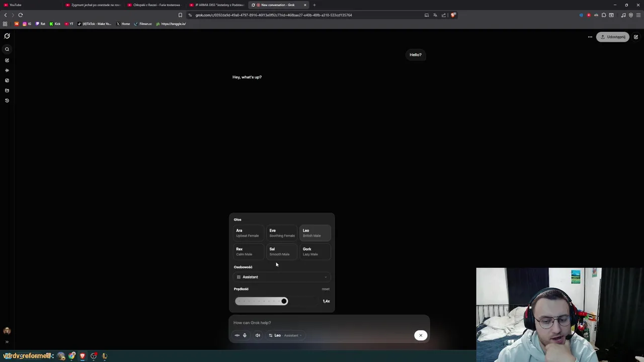Screen dimensions: 644x362
Task: Toggle the microphone in input bar
Action: click(x=245, y=335)
